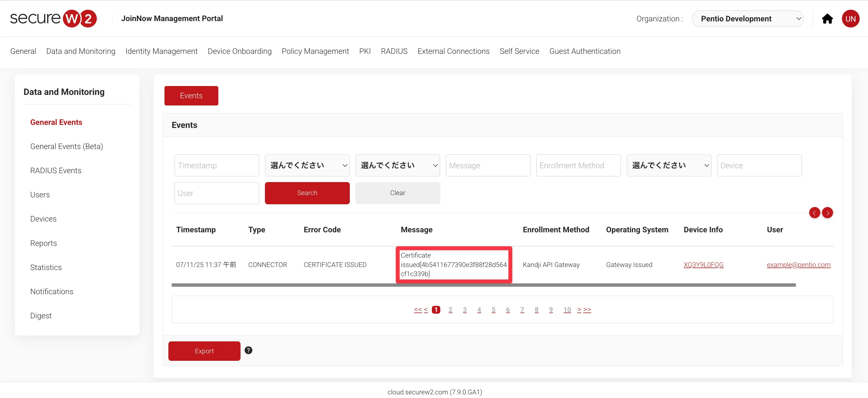Screen dimensions: 868x398
Task: Open the UN user avatar menu
Action: click(x=850, y=19)
